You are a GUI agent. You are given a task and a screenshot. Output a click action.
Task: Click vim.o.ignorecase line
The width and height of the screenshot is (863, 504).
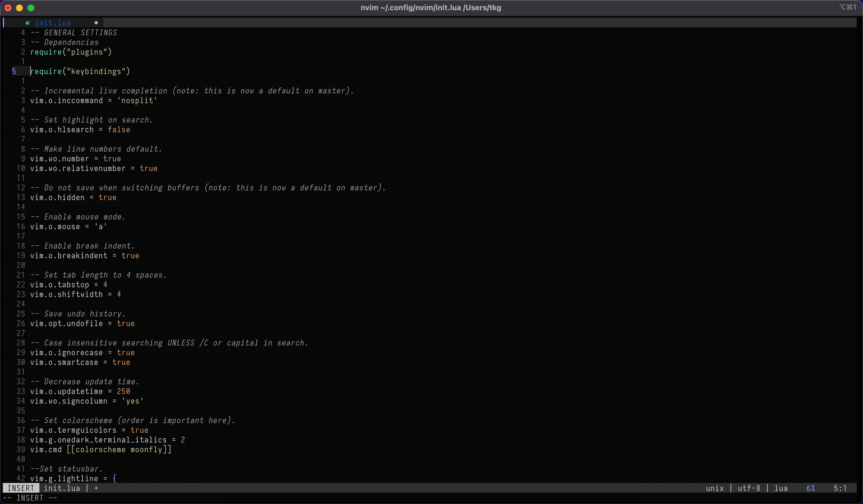click(82, 353)
